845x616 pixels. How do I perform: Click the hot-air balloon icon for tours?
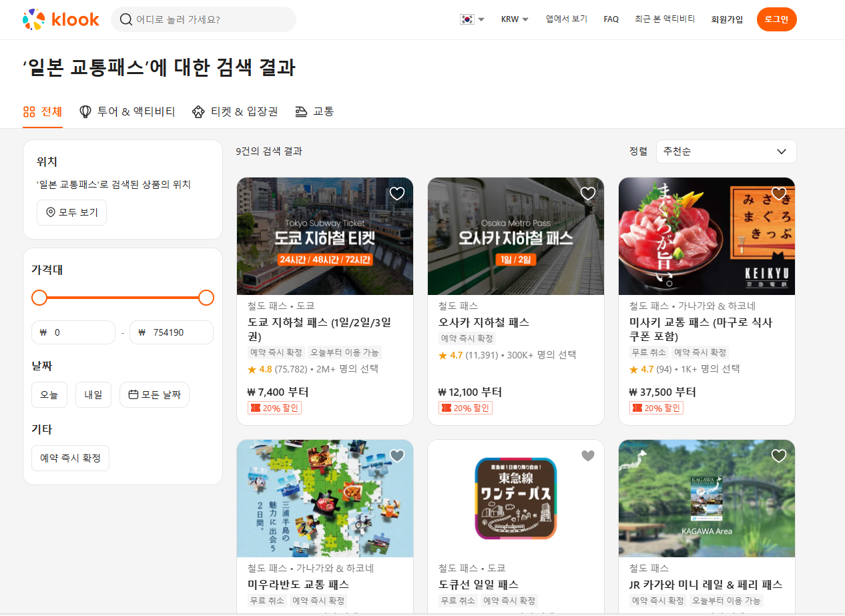point(85,111)
